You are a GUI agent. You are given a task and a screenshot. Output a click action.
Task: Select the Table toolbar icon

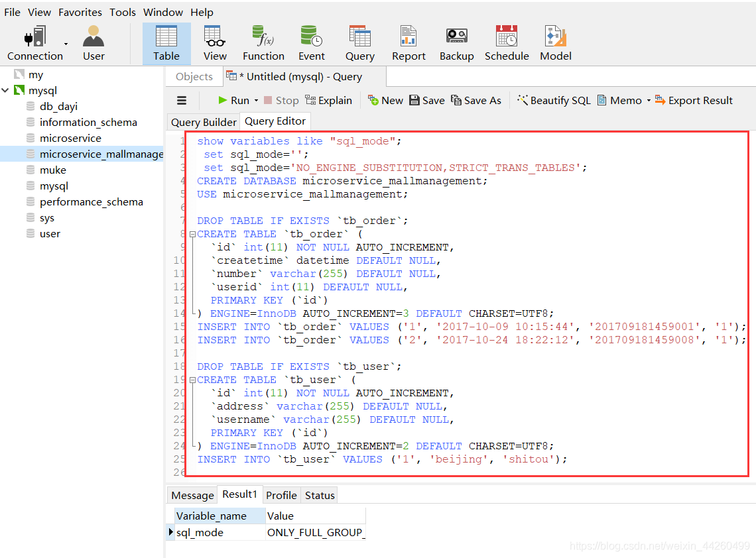[x=166, y=43]
